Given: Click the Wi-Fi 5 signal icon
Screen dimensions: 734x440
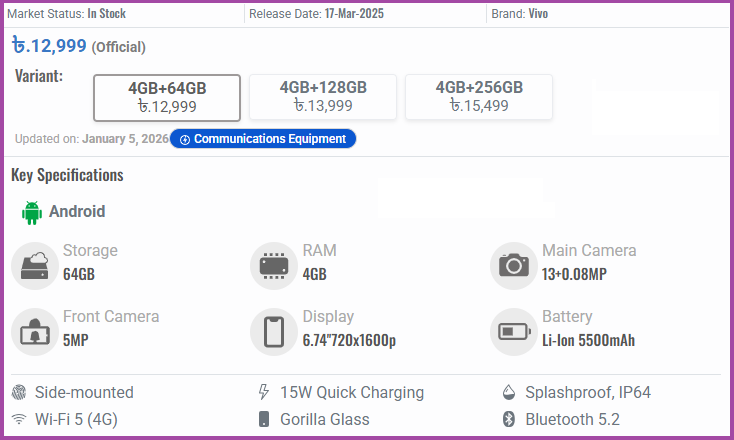Looking at the screenshot, I should (x=18, y=419).
